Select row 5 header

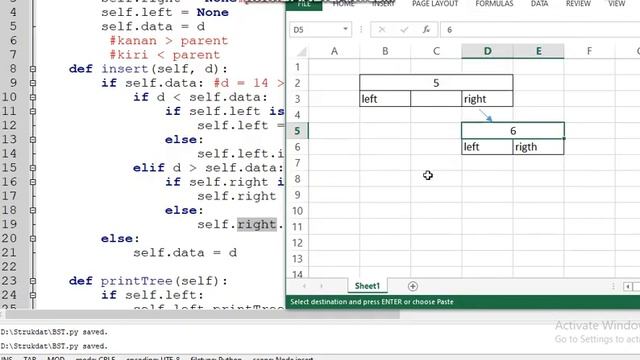(298, 131)
